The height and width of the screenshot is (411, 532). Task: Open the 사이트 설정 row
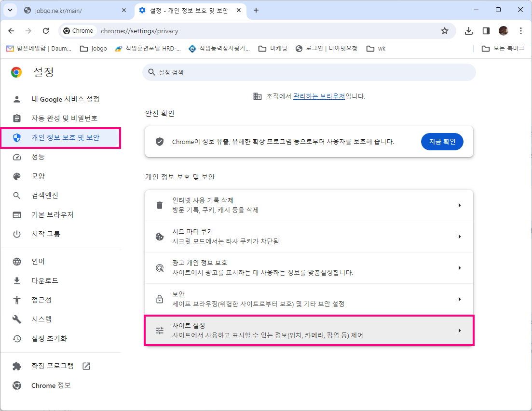pyautogui.click(x=309, y=331)
